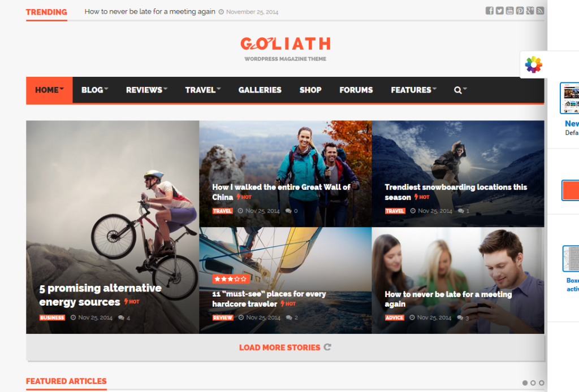Open the Twitter social icon
The height and width of the screenshot is (392, 579).
click(x=500, y=11)
